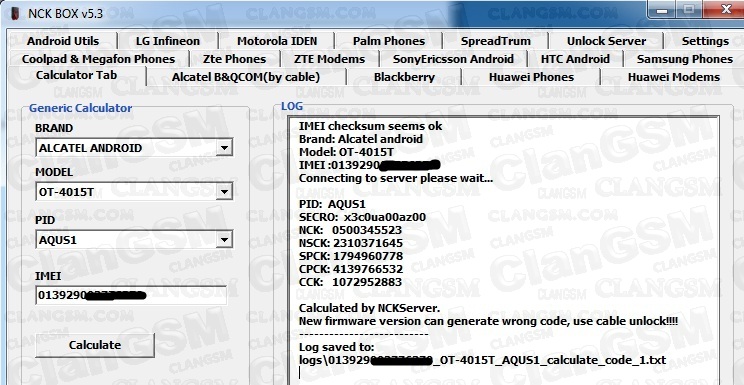Click the Calculate button

[x=95, y=345]
